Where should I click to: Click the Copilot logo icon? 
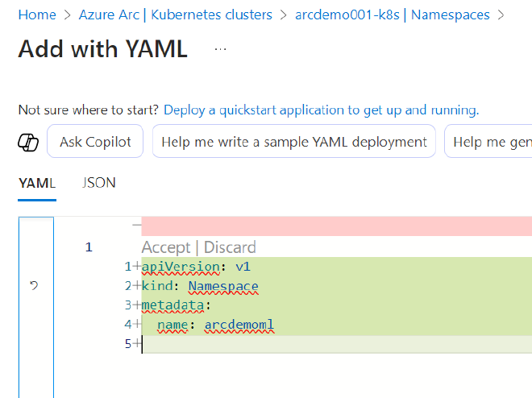pyautogui.click(x=28, y=143)
